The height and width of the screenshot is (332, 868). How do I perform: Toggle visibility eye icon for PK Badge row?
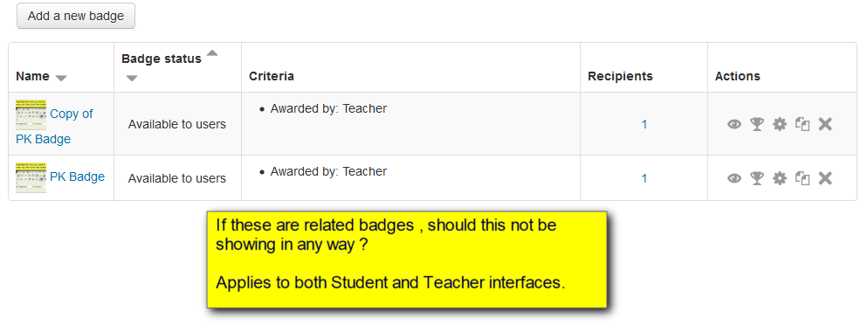[734, 178]
